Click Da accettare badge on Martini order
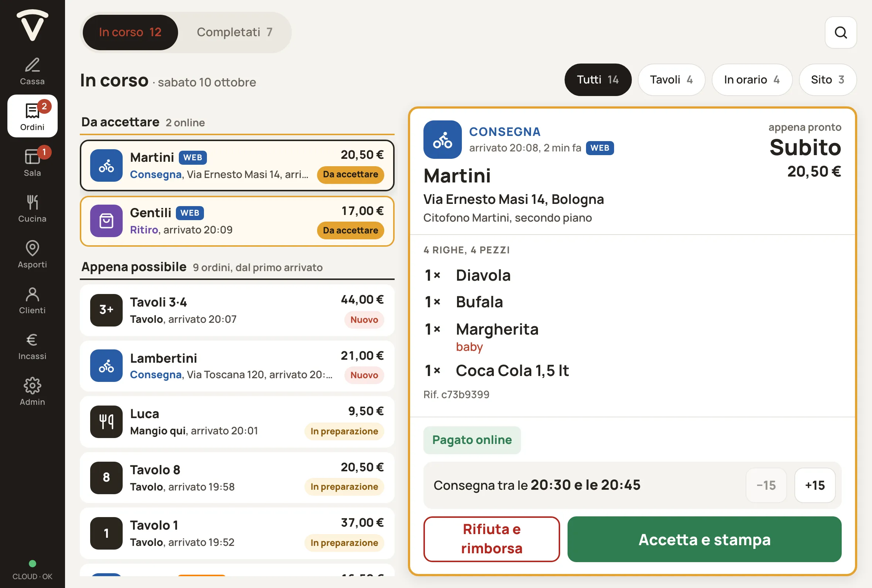Viewport: 872px width, 588px height. pos(350,174)
